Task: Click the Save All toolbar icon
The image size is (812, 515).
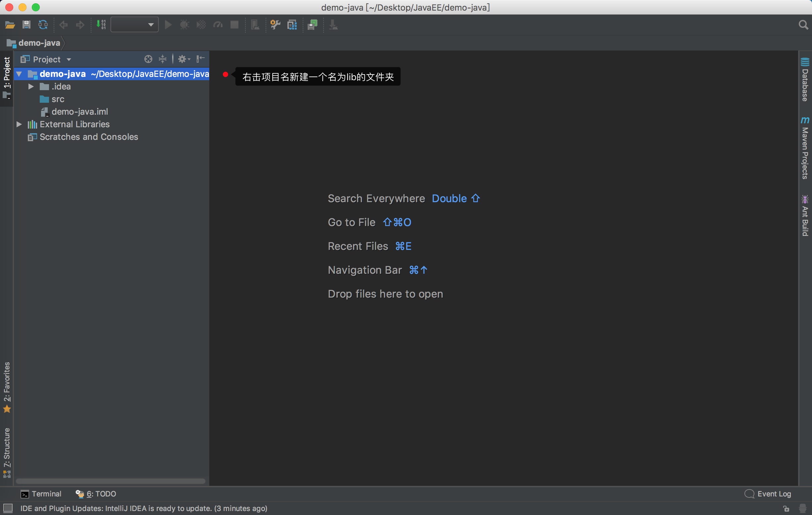Action: click(x=26, y=25)
